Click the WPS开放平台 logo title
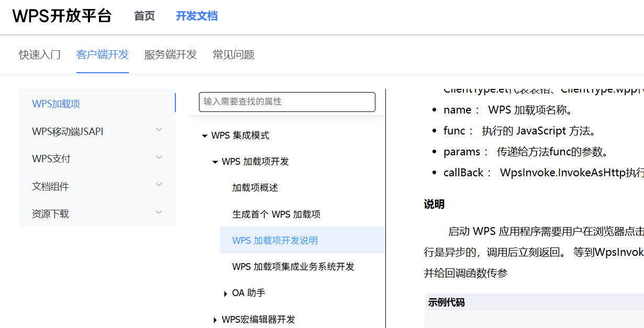Viewport: 644px width, 328px height. tap(62, 16)
